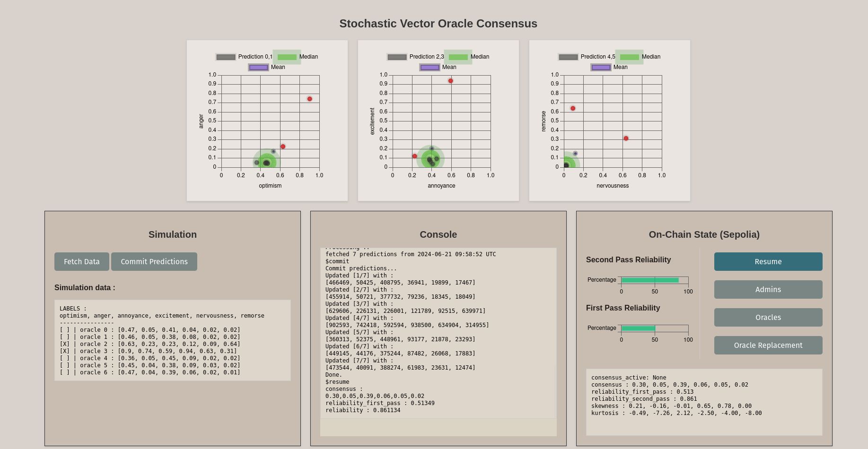Toggle Mean legend in optimism chart
The width and height of the screenshot is (868, 449).
tap(258, 67)
